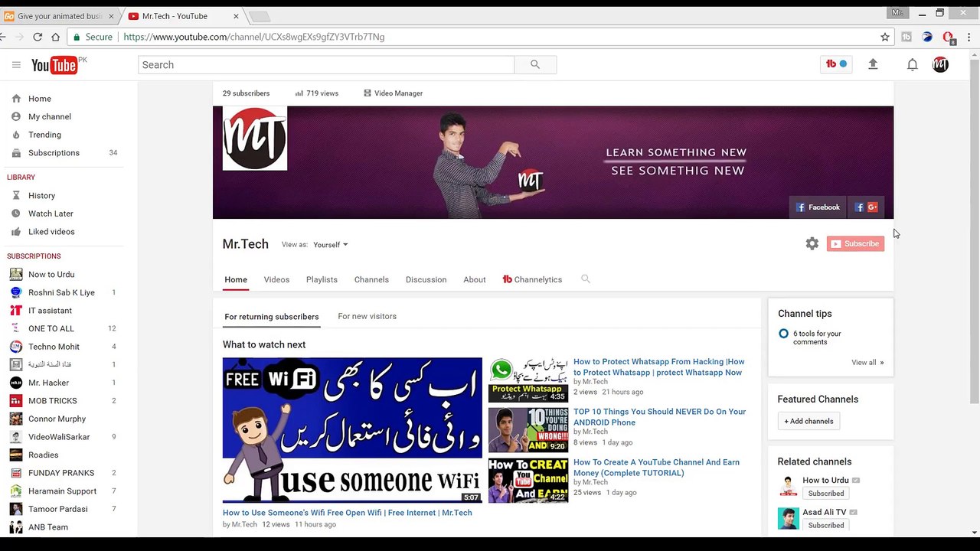Click the Subscribe button
The height and width of the screenshot is (551, 980).
[x=855, y=243]
